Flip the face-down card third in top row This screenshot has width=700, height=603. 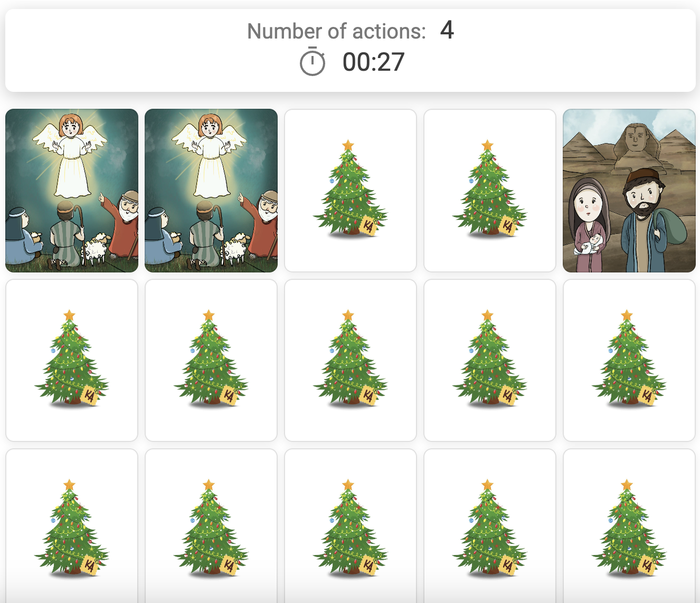351,191
